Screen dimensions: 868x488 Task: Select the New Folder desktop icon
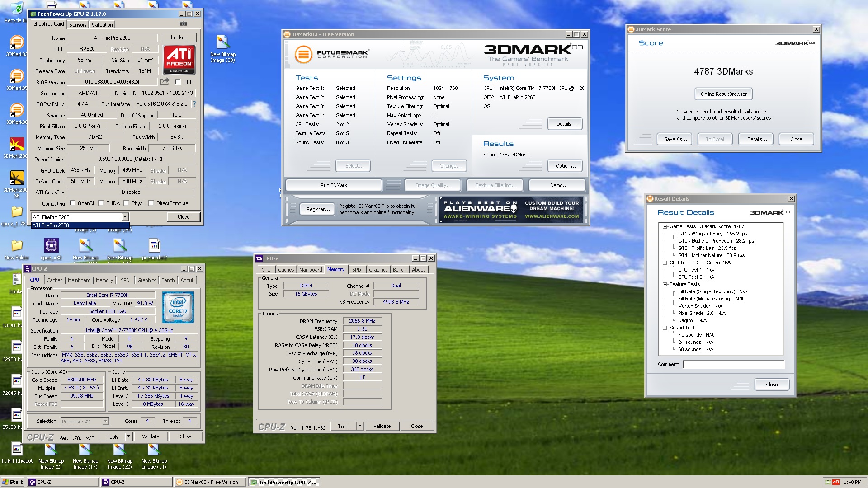[x=17, y=249]
